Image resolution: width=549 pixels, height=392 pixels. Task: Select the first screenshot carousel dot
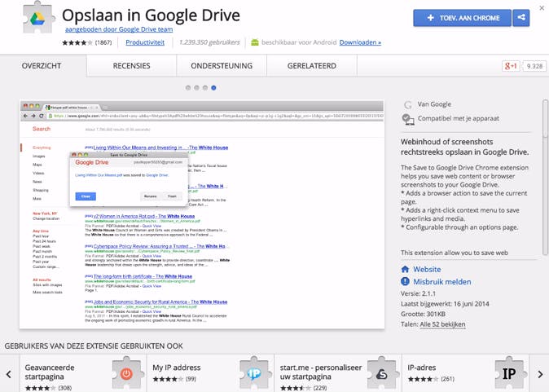(188, 88)
